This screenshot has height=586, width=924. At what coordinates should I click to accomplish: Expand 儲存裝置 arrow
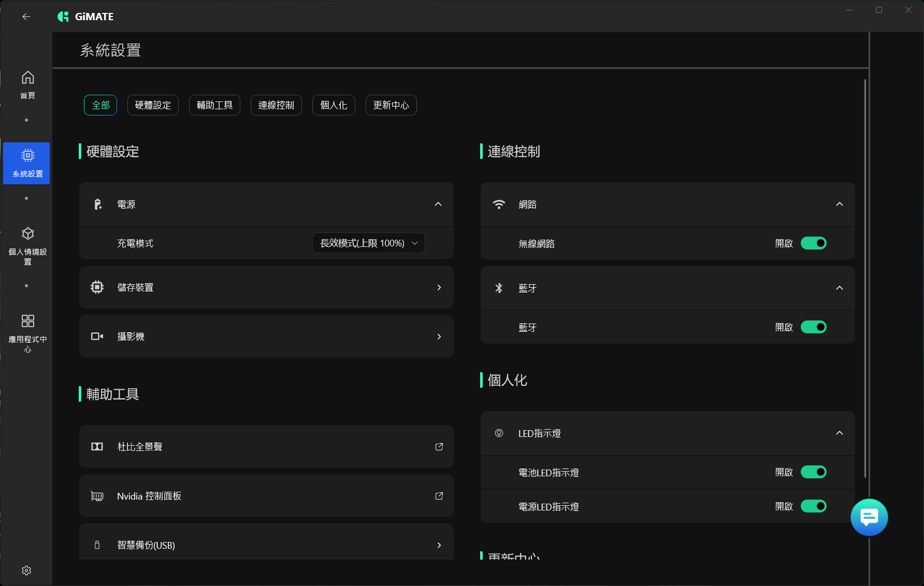coord(439,287)
